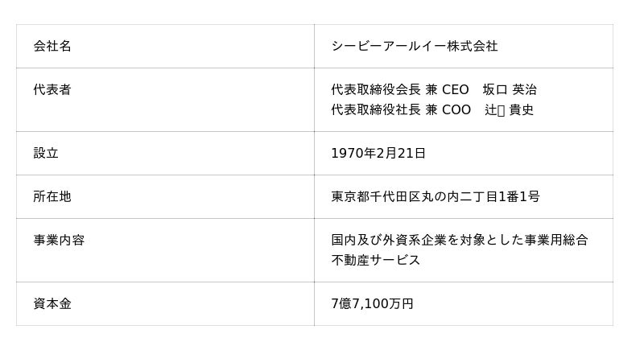
Task: Click the 資本金 row label
Action: [x=52, y=304]
